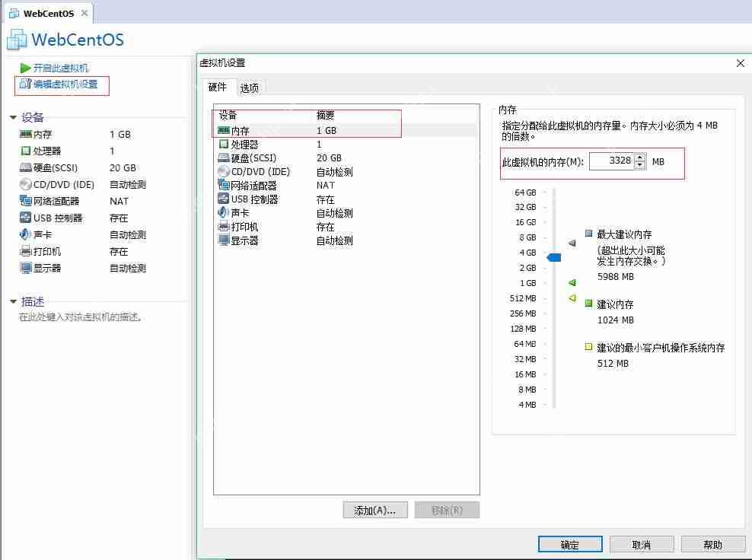
Task: Click sidebar memory value 1 GB
Action: (120, 135)
